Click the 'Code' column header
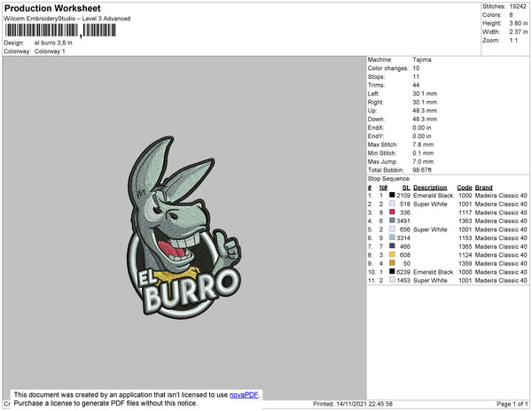Screen dimensions: 532x411 tap(464, 188)
